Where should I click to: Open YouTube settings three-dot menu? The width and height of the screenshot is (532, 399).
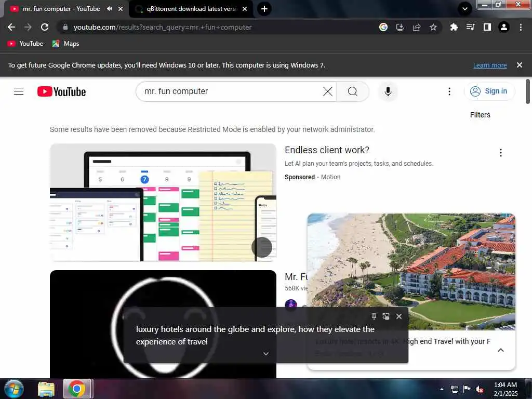pyautogui.click(x=449, y=91)
